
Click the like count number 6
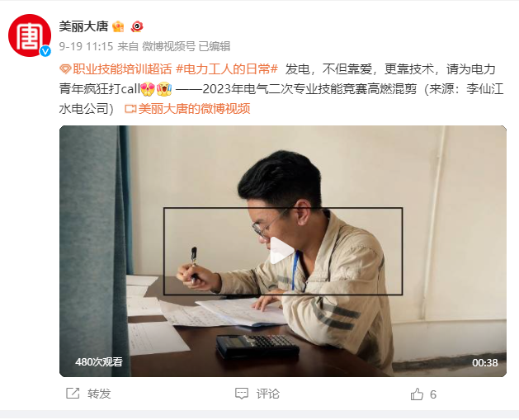[433, 394]
